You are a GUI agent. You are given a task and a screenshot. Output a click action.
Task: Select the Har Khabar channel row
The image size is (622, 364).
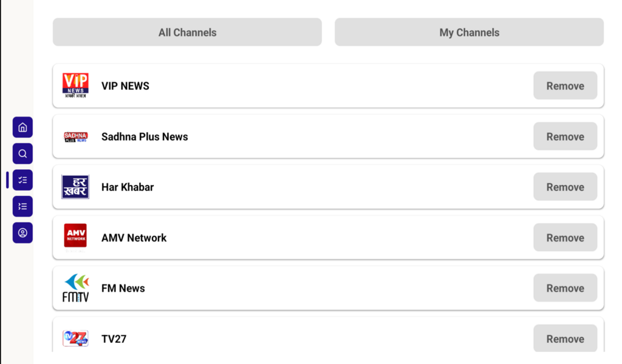point(304,187)
